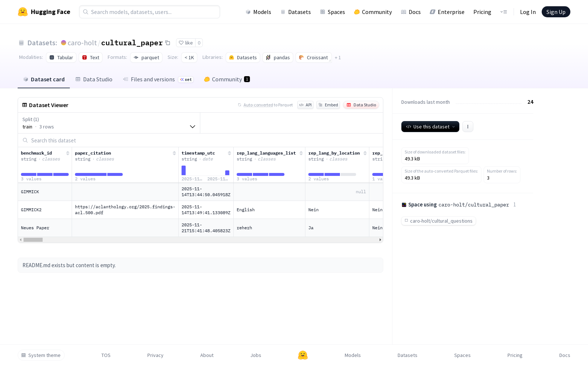Click the Neues Paper row cell
Screen dimensions: 588x368
[45, 228]
